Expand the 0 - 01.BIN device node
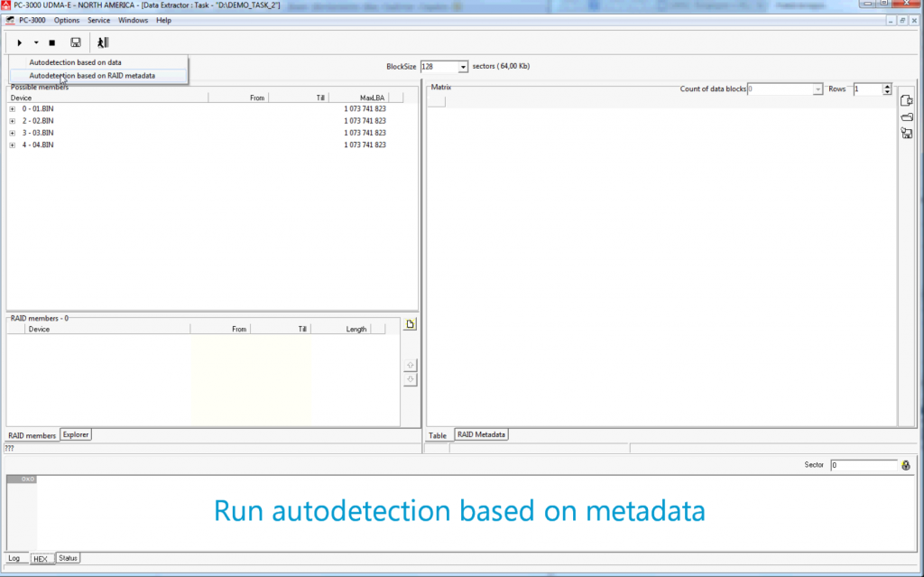This screenshot has height=577, width=924. tap(13, 109)
